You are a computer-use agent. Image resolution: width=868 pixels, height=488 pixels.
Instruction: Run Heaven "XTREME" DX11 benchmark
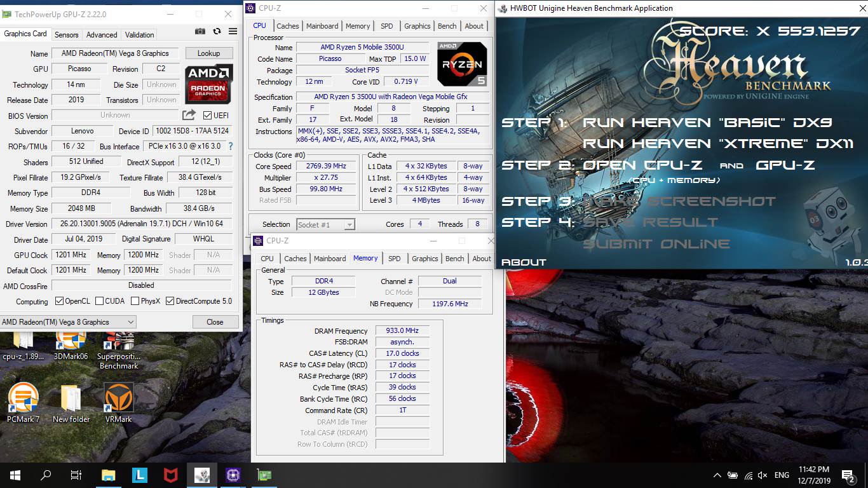718,144
